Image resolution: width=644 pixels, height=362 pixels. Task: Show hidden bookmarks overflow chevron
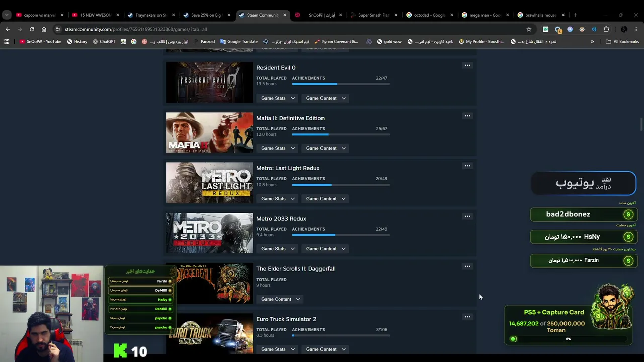tap(592, 42)
